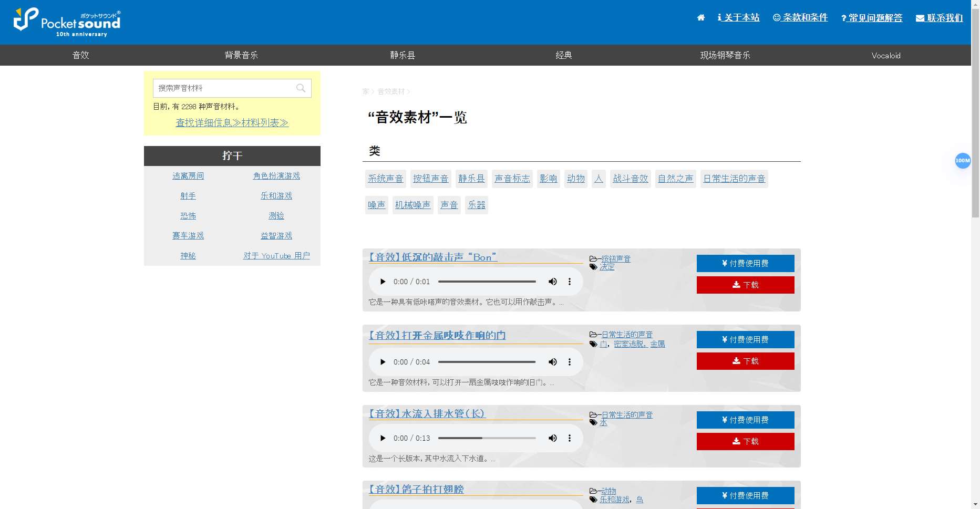
Task: Choose the 战斗音效 category tag
Action: (x=631, y=179)
